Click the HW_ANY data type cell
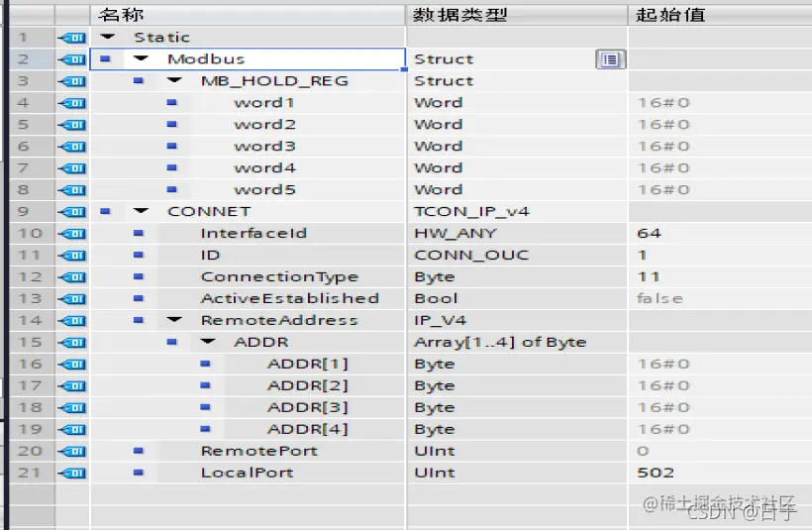Viewport: 812px width, 530px height. pyautogui.click(x=517, y=234)
